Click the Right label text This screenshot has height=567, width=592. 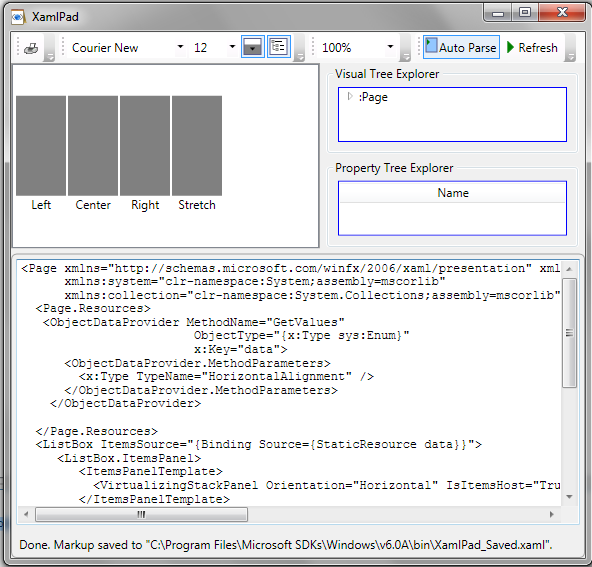[145, 205]
